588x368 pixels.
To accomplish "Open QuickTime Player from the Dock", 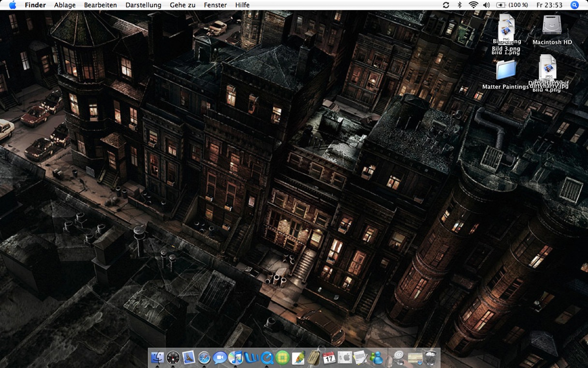I will point(267,357).
